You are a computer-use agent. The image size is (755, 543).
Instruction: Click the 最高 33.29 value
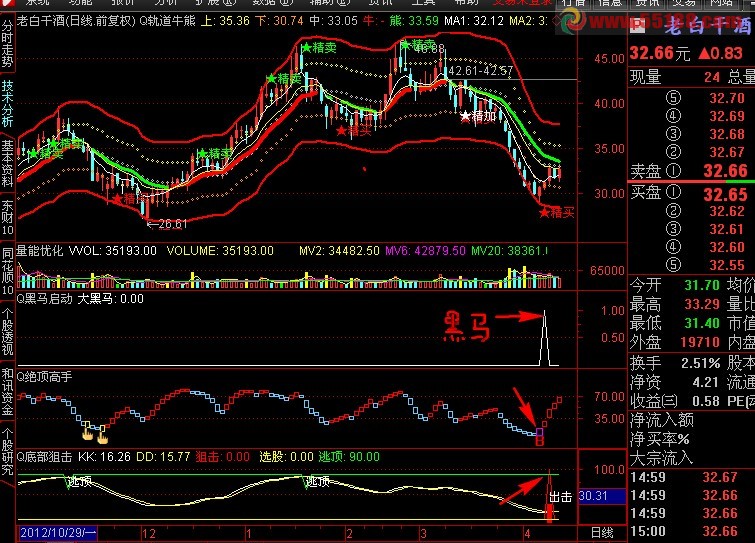click(702, 304)
